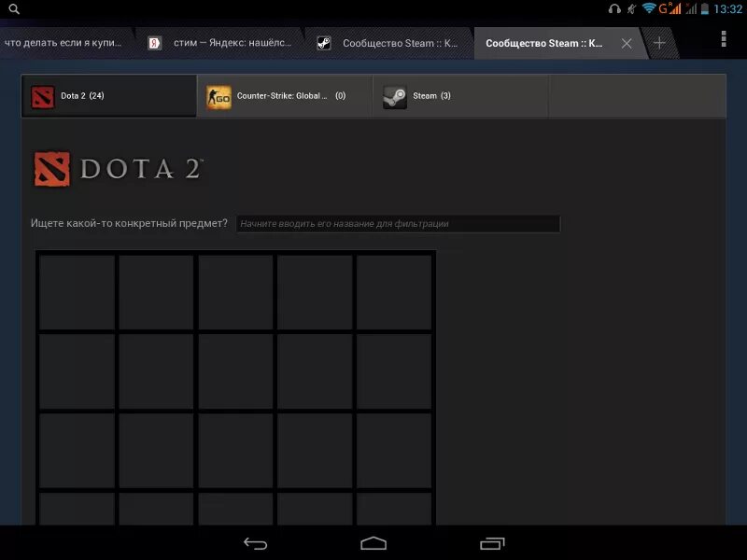The width and height of the screenshot is (747, 560).
Task: Click the Yandex favicon on second tab
Action: coord(154,43)
